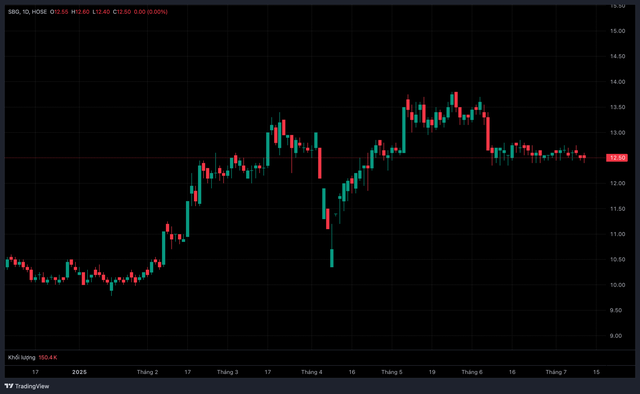The height and width of the screenshot is (394, 640).
Task: Click the Tháng 6 time axis label
Action: [472, 372]
